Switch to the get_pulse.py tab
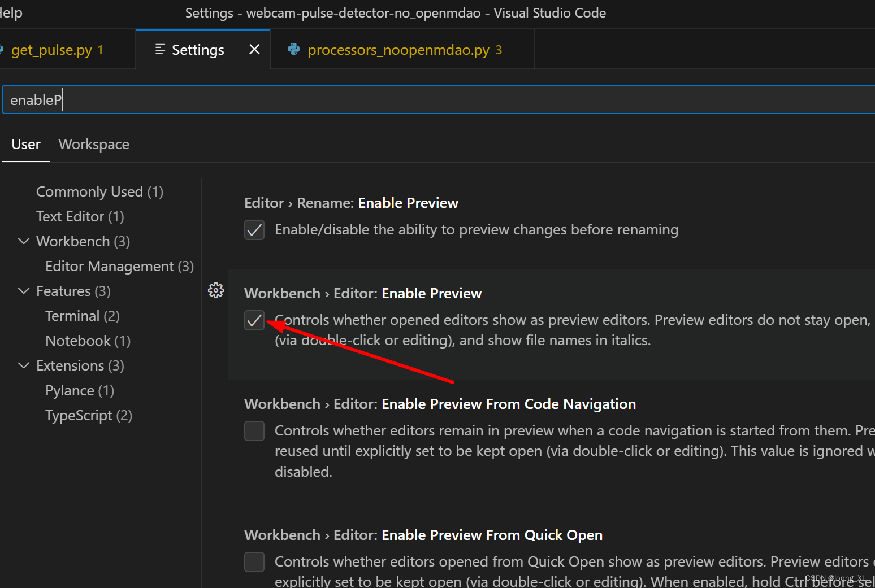This screenshot has width=875, height=588. pos(67,49)
